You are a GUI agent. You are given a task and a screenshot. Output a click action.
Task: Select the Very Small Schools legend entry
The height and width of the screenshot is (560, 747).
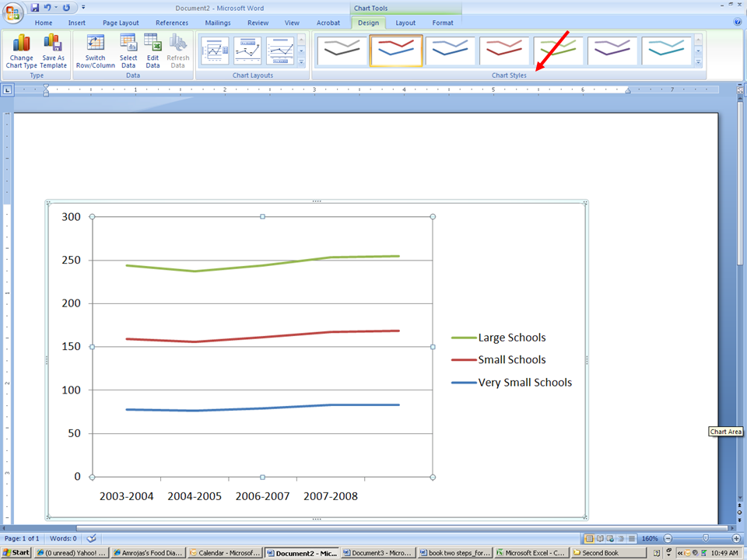511,383
